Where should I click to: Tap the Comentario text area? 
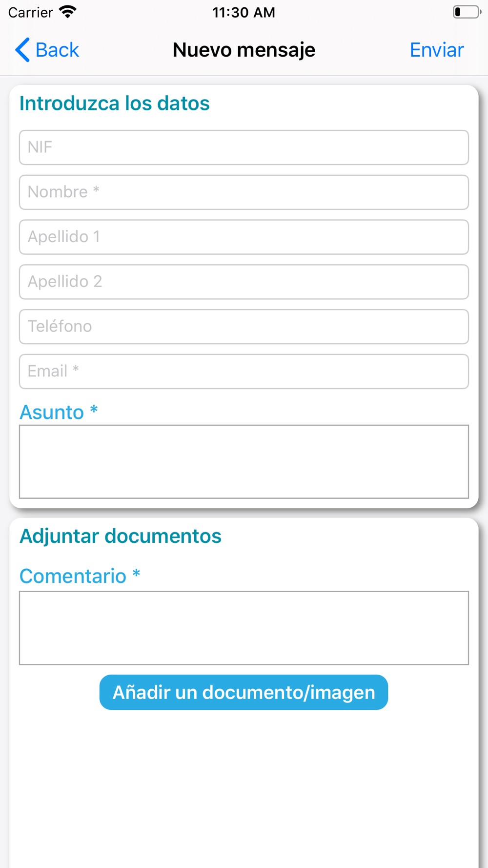click(244, 628)
